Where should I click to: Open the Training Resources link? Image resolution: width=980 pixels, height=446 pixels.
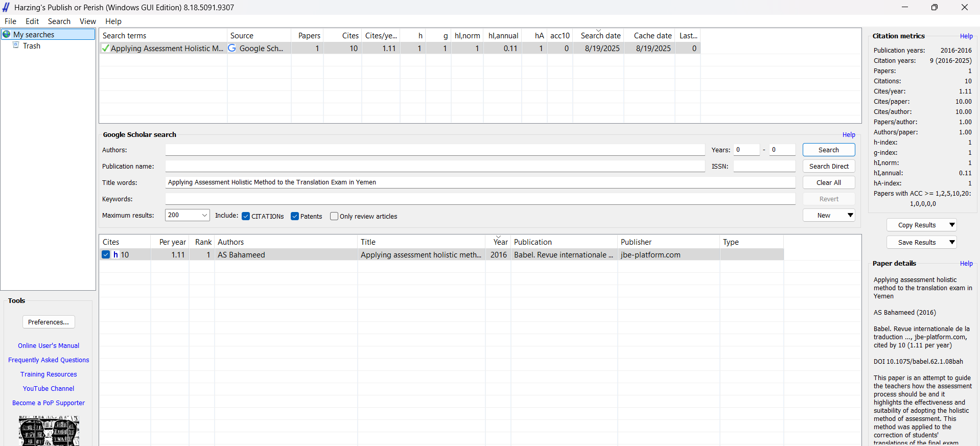click(49, 374)
